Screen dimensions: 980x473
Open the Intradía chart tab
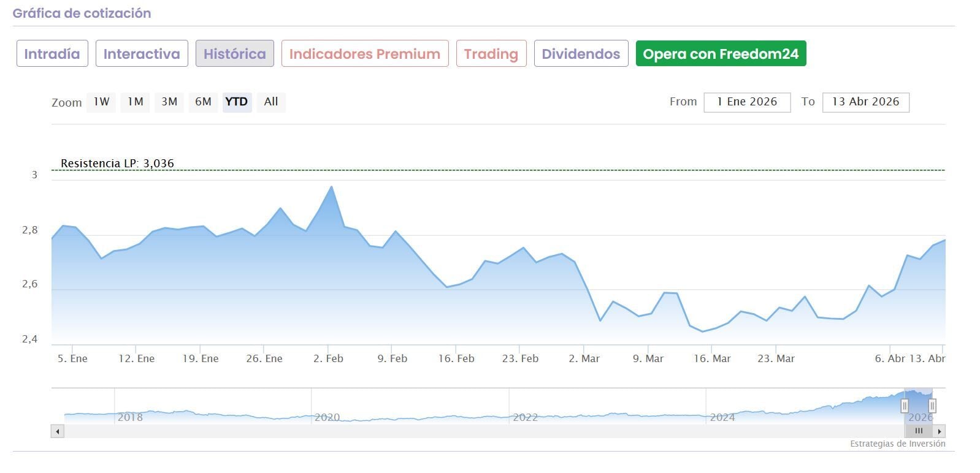coord(52,54)
